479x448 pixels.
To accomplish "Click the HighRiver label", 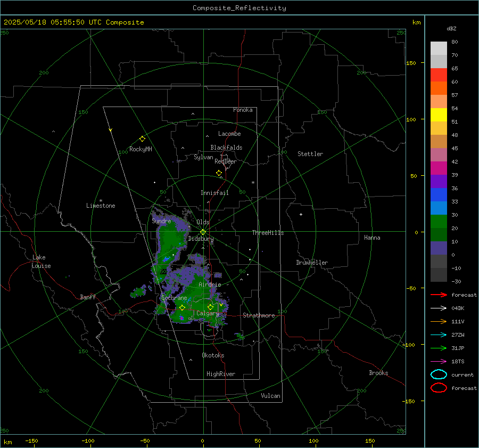I will point(221,374).
